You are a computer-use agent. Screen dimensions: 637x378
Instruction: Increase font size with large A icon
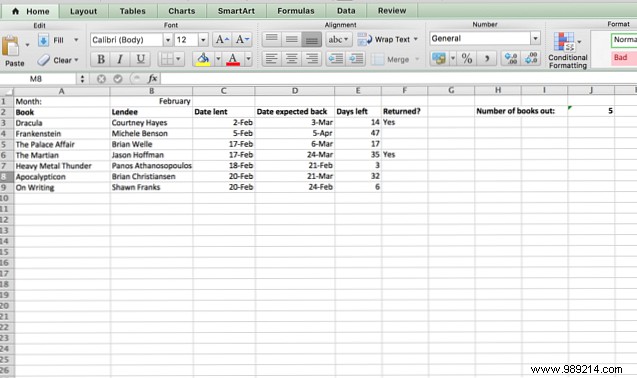click(x=222, y=39)
